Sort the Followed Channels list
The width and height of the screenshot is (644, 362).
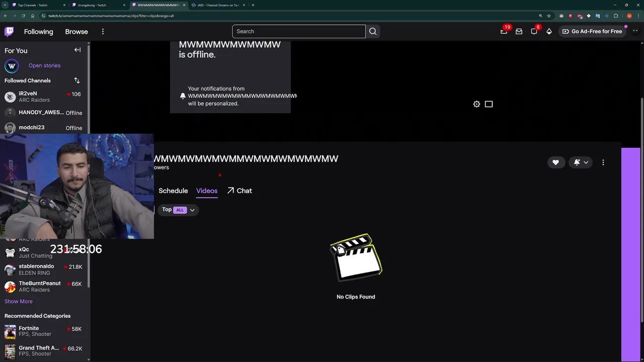tap(77, 80)
